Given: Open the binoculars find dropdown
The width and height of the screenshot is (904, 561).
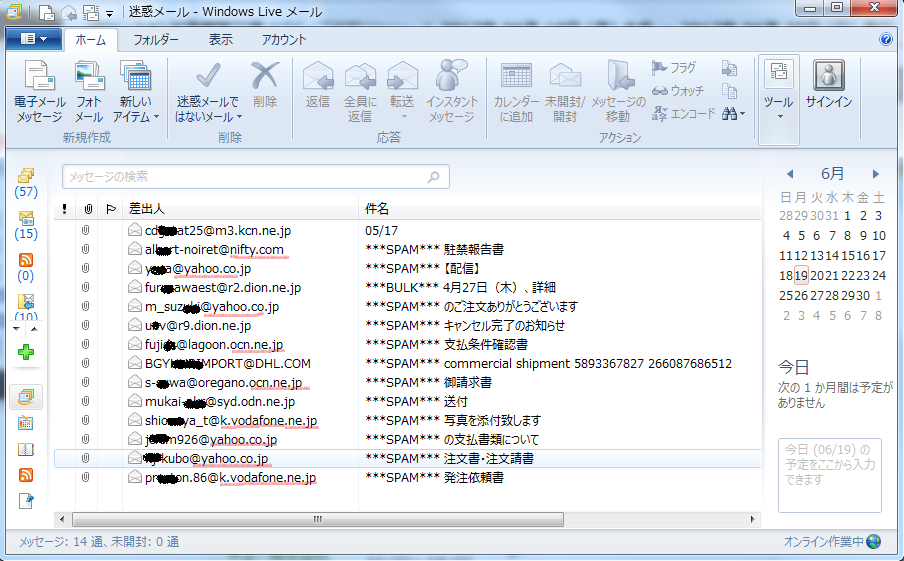Looking at the screenshot, I should click(733, 114).
